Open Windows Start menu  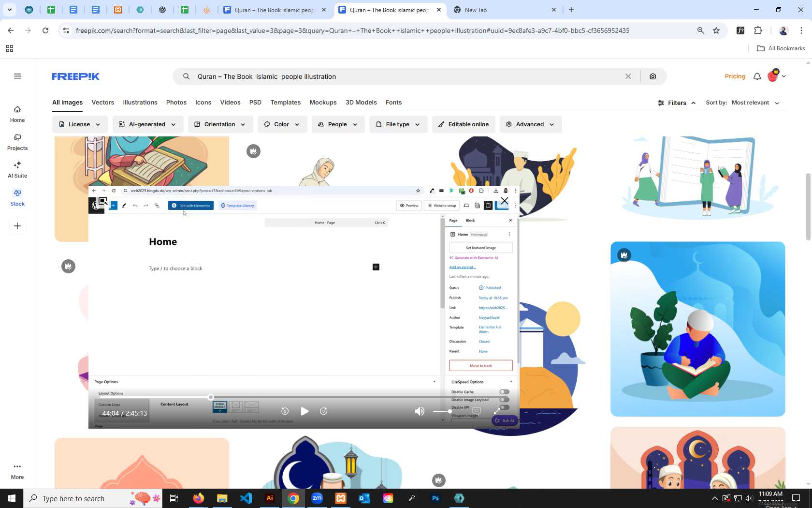click(x=12, y=498)
